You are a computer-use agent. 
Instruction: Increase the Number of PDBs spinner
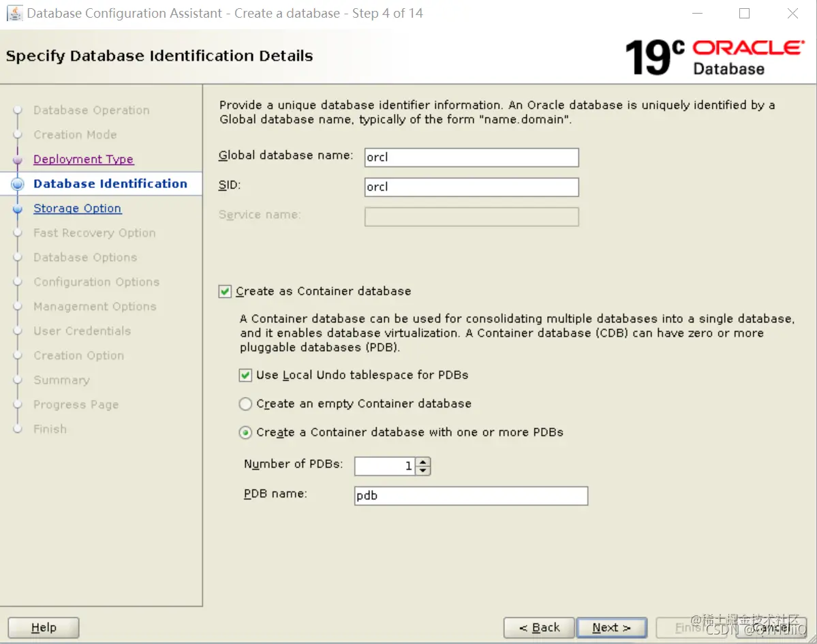tap(423, 461)
